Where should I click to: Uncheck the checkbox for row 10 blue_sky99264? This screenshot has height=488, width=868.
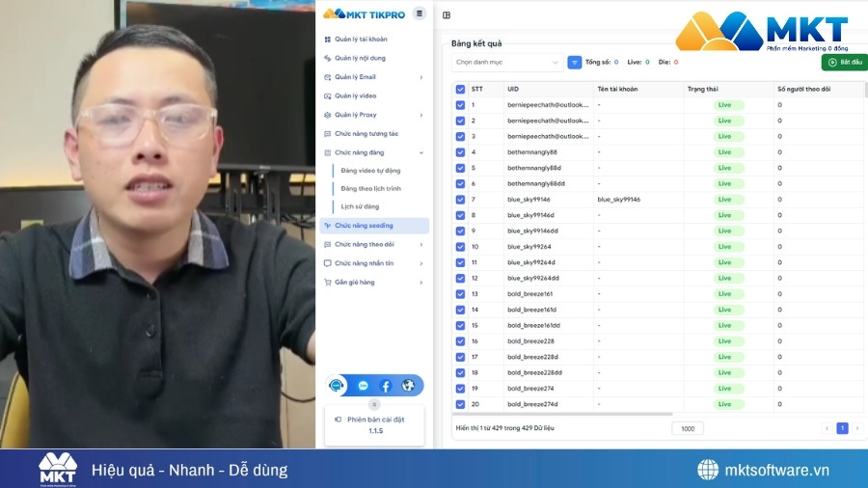[x=460, y=247]
